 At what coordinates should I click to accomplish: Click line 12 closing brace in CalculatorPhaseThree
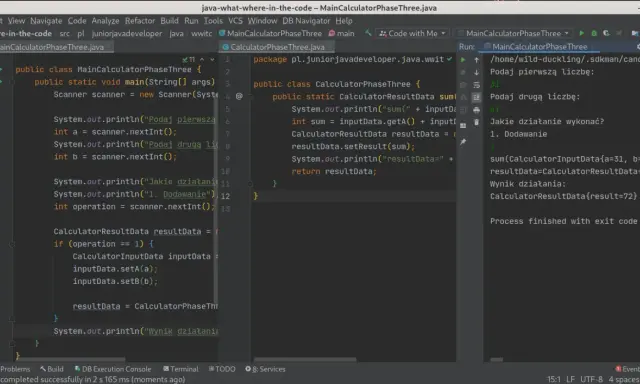click(x=256, y=196)
